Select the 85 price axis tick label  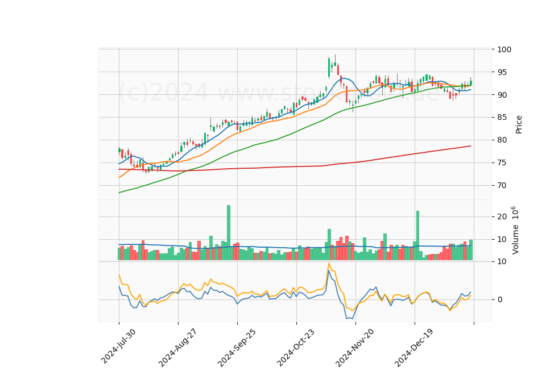coord(502,118)
